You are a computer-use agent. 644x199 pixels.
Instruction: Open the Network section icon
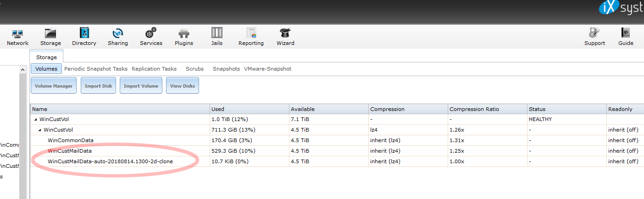pyautogui.click(x=17, y=33)
